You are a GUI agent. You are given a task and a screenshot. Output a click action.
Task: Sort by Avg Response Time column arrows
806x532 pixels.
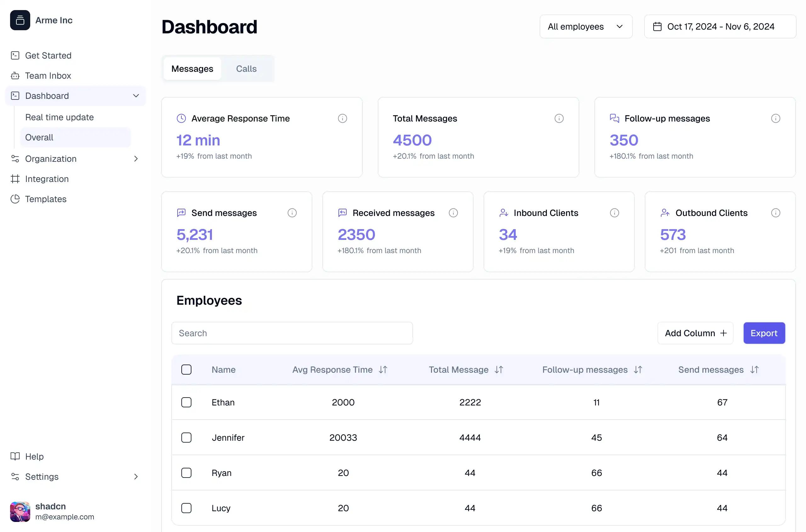pyautogui.click(x=383, y=370)
